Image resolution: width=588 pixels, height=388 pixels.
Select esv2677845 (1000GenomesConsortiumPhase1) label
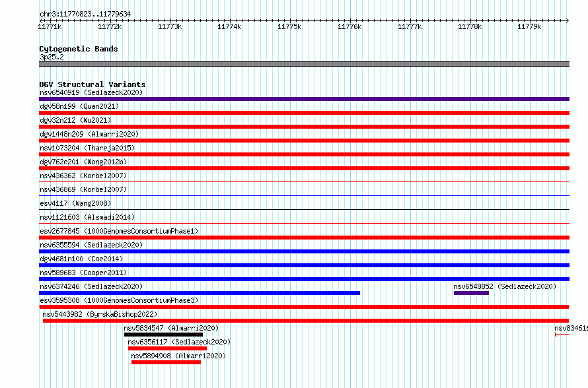pos(119,231)
